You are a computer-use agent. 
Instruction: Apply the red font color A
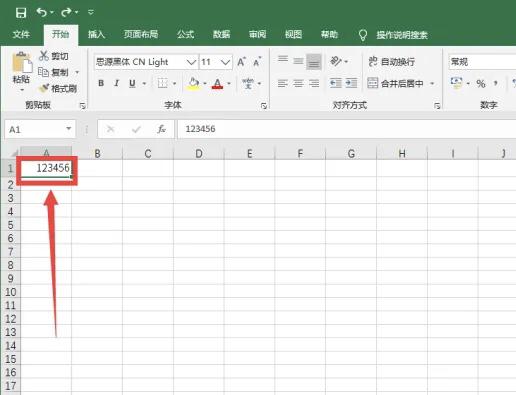pos(217,84)
